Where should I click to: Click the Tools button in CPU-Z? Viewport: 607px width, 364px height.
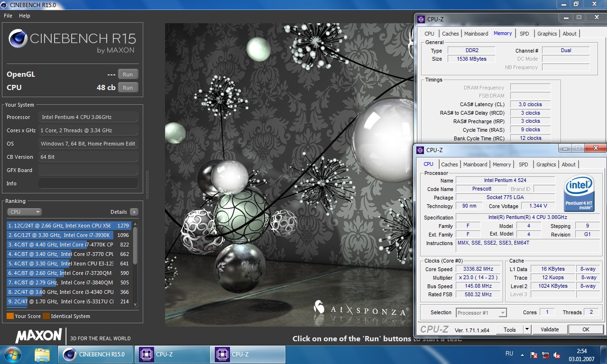[510, 329]
